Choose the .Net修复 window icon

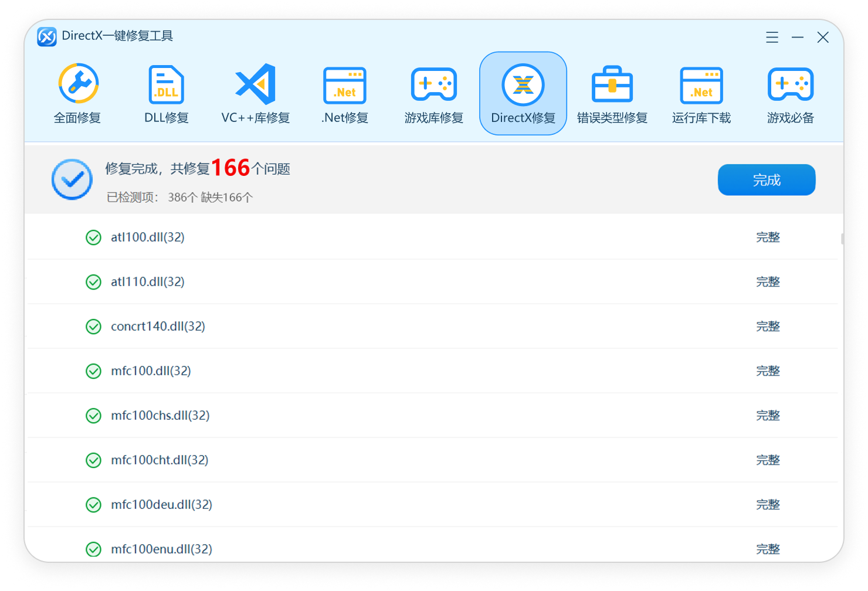[345, 85]
